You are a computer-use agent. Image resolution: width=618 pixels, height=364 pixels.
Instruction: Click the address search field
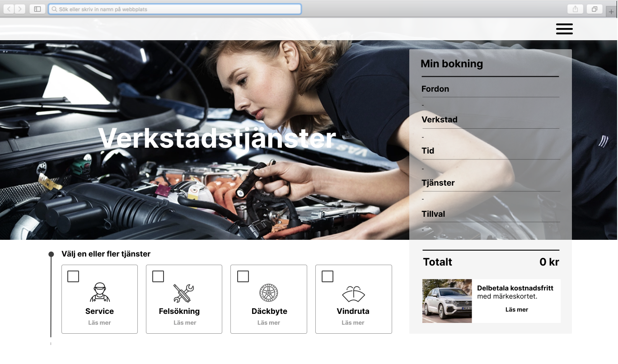point(175,9)
